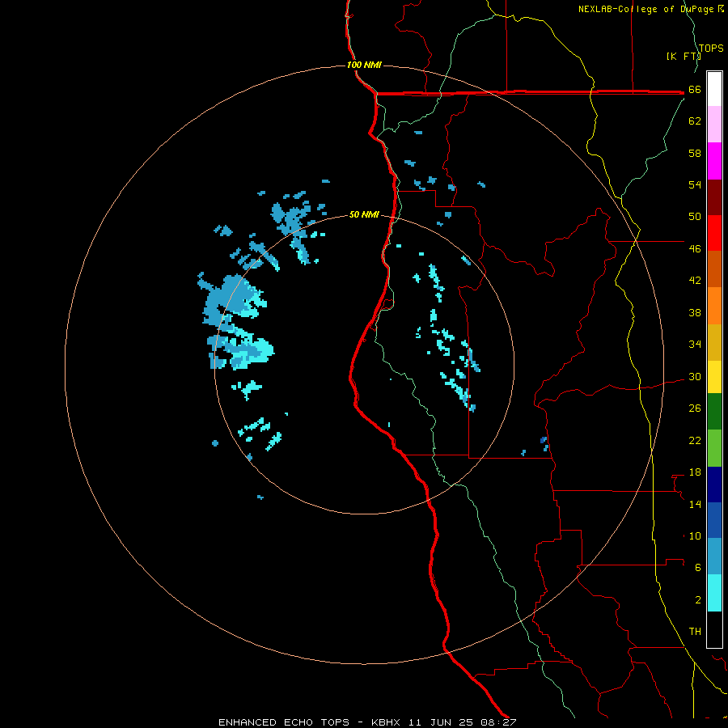The height and width of the screenshot is (728, 728).
Task: Click the medium blue legend swatch near 10
Action: coord(714,520)
